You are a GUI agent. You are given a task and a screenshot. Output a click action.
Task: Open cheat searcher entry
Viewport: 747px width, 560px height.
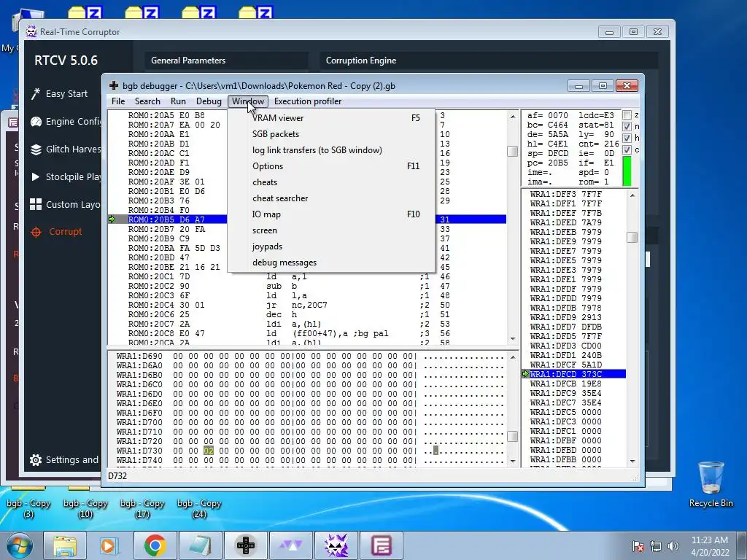click(x=331, y=198)
